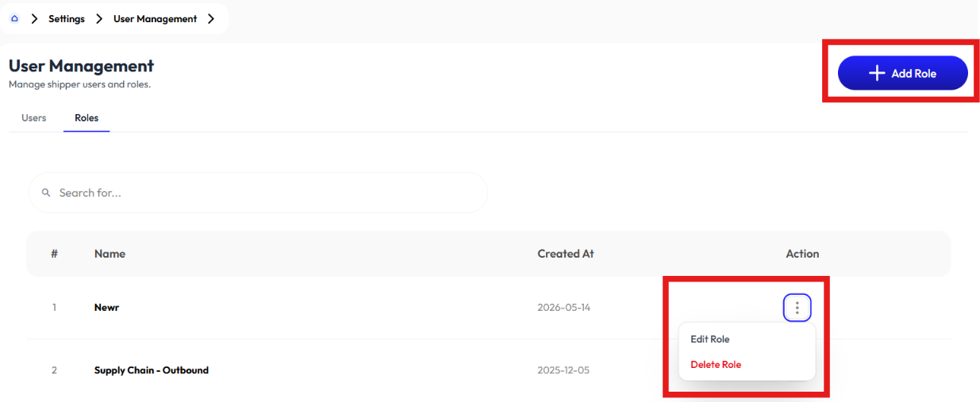
Task: Click the Newr role name
Action: [106, 308]
